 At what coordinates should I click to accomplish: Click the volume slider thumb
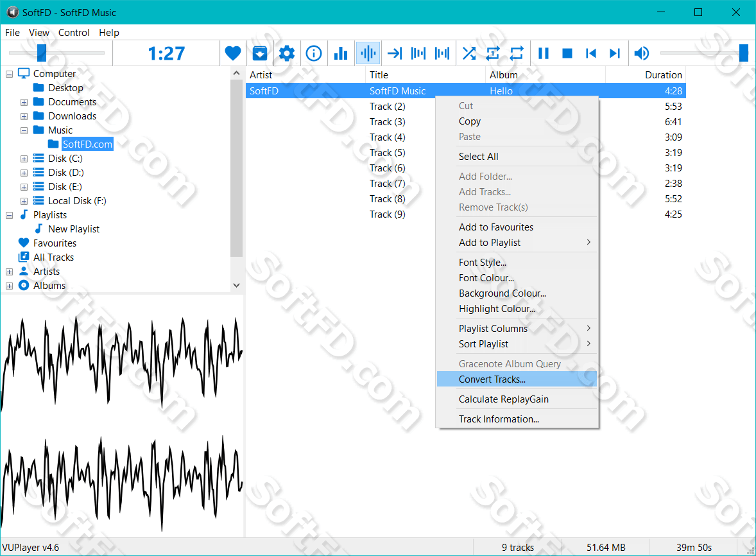pos(743,53)
